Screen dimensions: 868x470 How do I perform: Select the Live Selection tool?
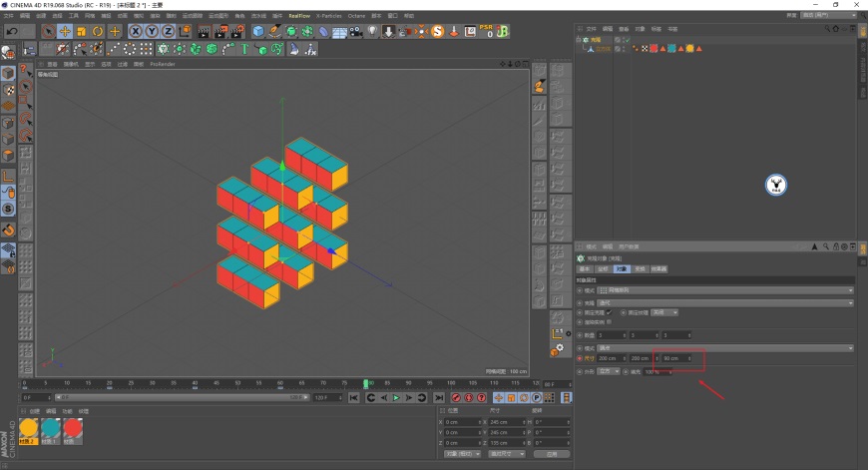coord(48,32)
